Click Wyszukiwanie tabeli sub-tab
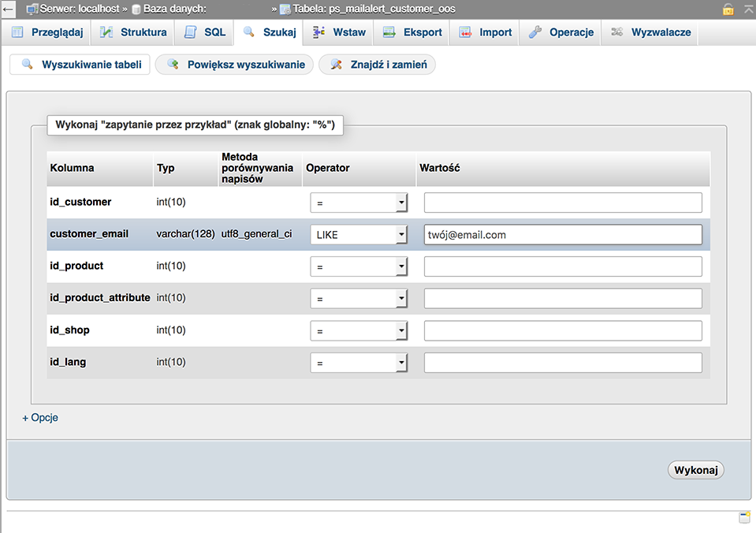This screenshot has height=533, width=756. 80,65
